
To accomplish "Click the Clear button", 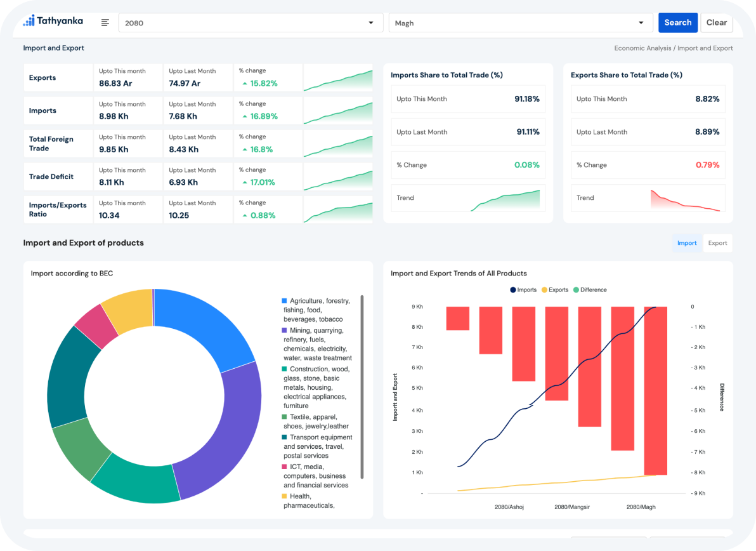I will pos(716,23).
